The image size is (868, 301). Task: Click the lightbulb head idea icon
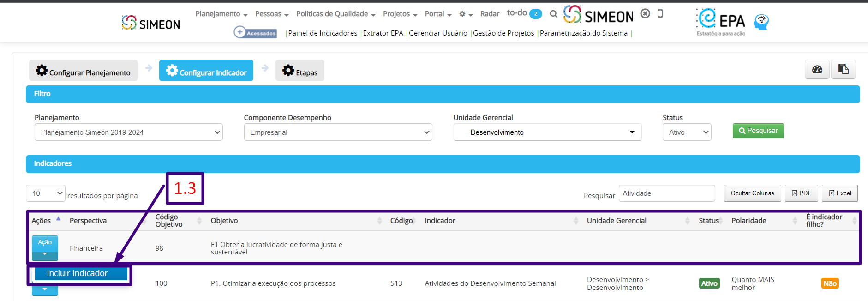tap(761, 21)
